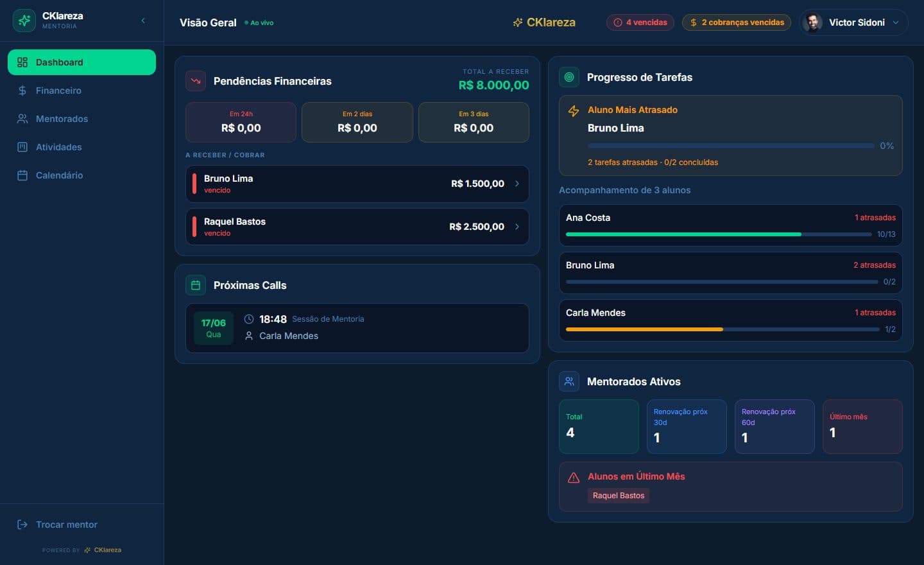Viewport: 924px width, 565px height.
Task: Click the Mentorados Ativos people icon
Action: pyautogui.click(x=569, y=381)
